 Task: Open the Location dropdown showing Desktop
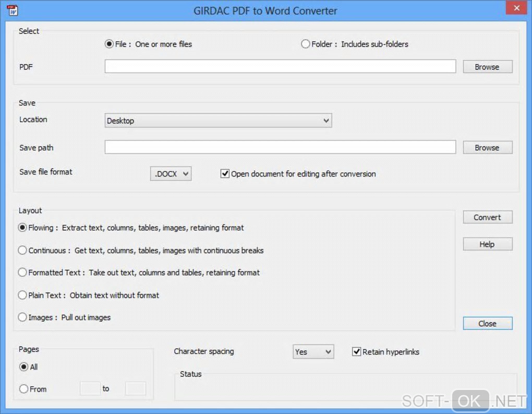tap(218, 121)
